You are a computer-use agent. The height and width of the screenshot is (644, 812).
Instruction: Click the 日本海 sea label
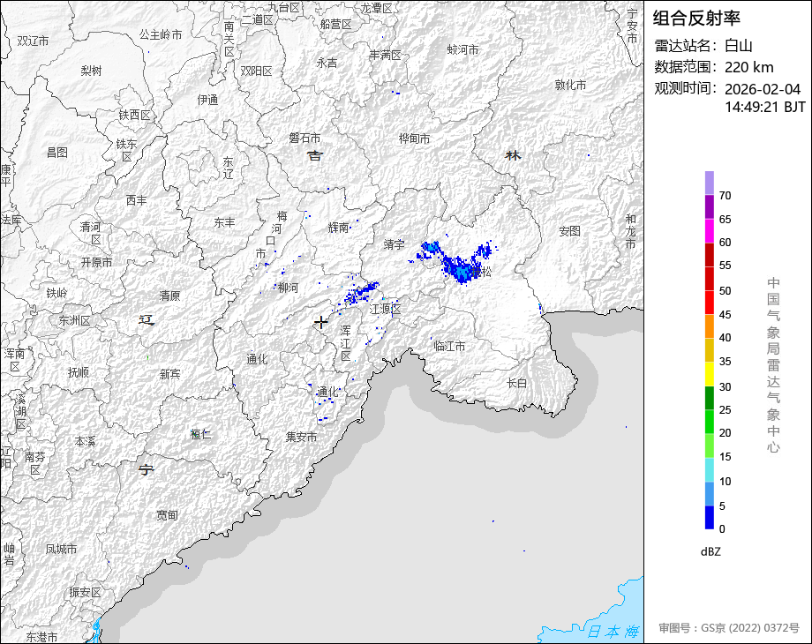(613, 632)
